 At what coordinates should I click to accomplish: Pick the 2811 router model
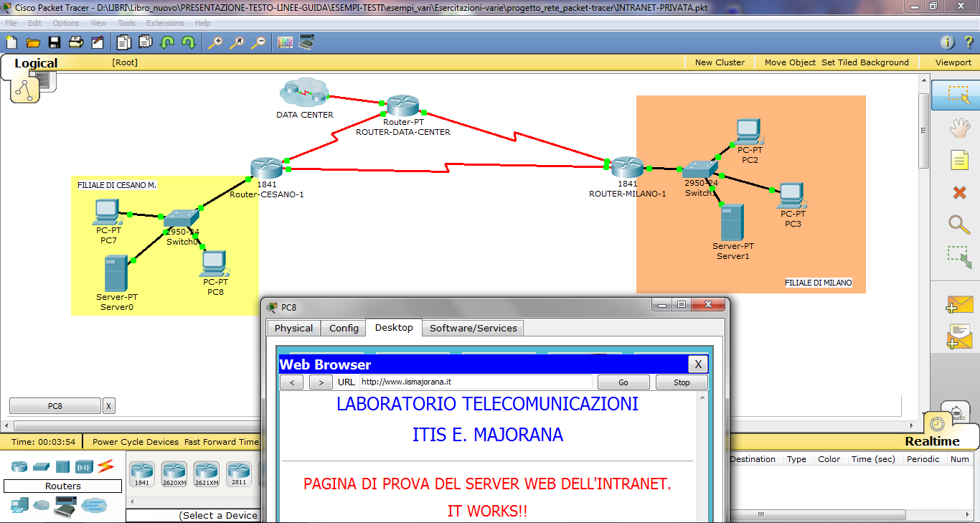(x=239, y=474)
